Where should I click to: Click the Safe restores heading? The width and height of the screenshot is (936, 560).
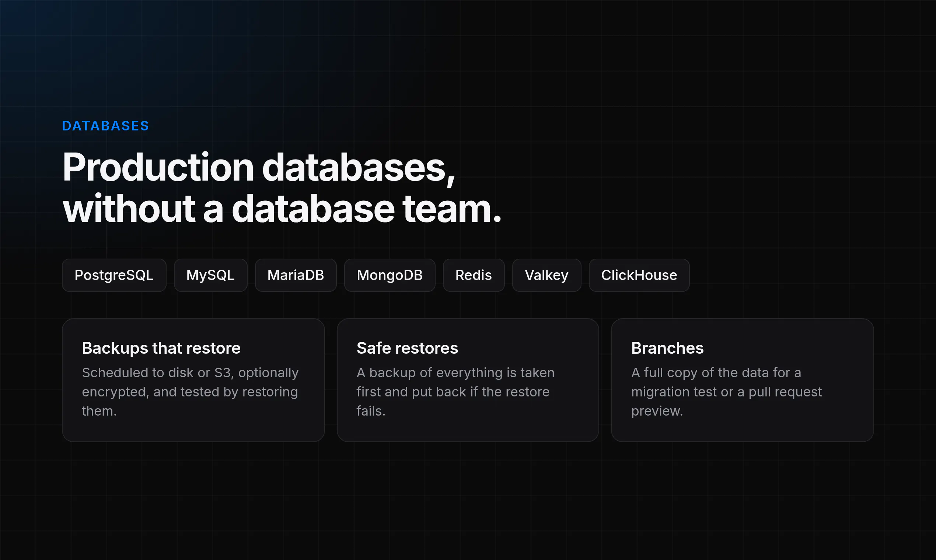click(x=407, y=348)
